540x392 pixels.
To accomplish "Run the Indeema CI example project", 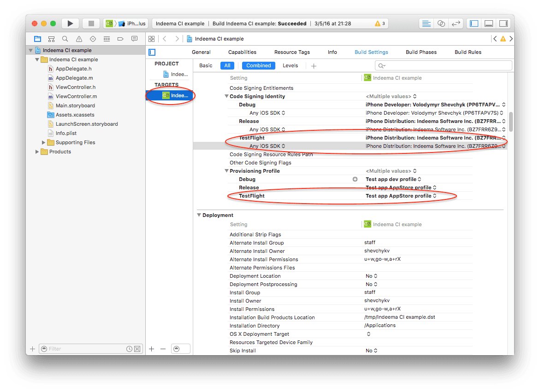I will [x=71, y=23].
